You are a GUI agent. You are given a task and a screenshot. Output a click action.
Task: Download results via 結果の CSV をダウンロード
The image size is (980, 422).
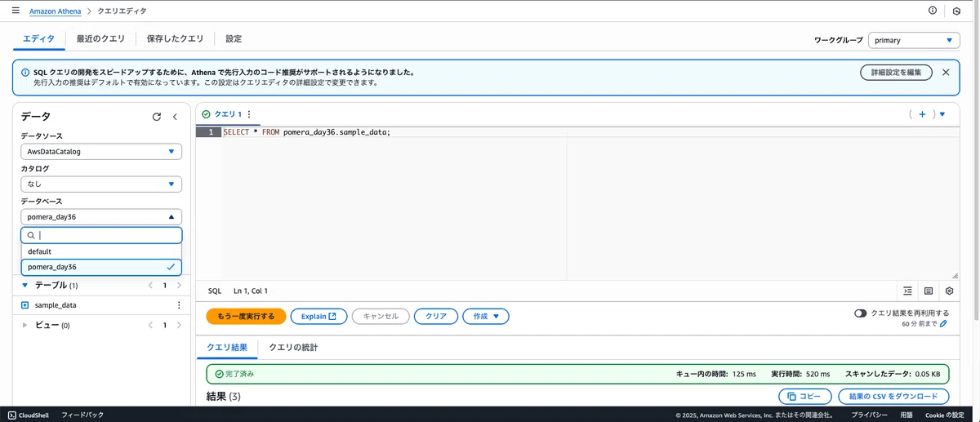click(893, 397)
